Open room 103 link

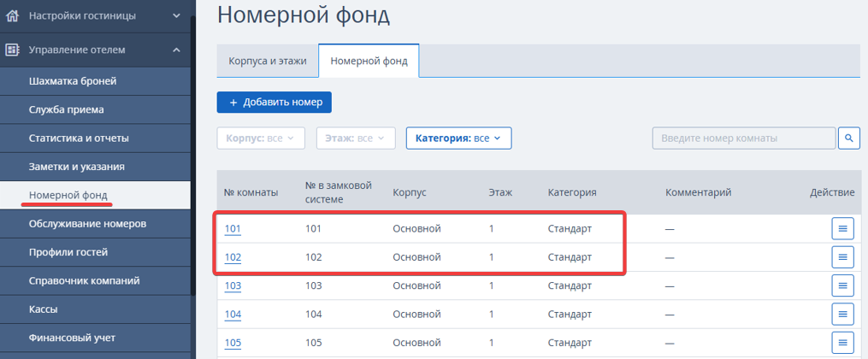coord(233,286)
